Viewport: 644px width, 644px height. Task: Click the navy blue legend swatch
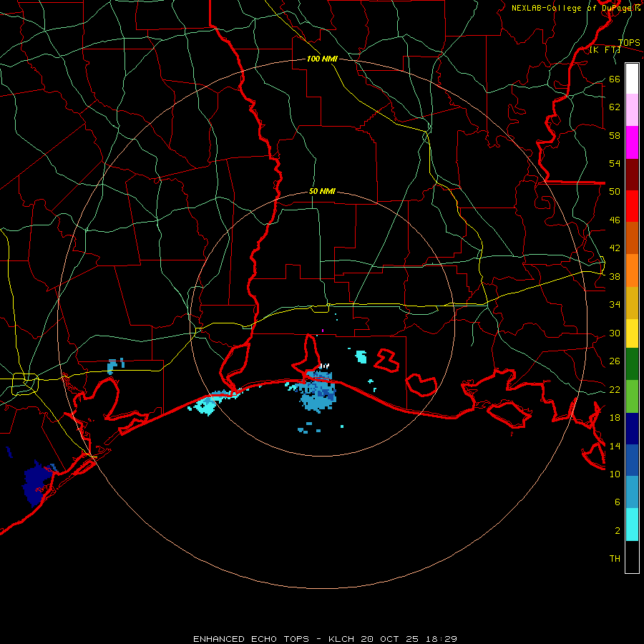[x=632, y=429]
